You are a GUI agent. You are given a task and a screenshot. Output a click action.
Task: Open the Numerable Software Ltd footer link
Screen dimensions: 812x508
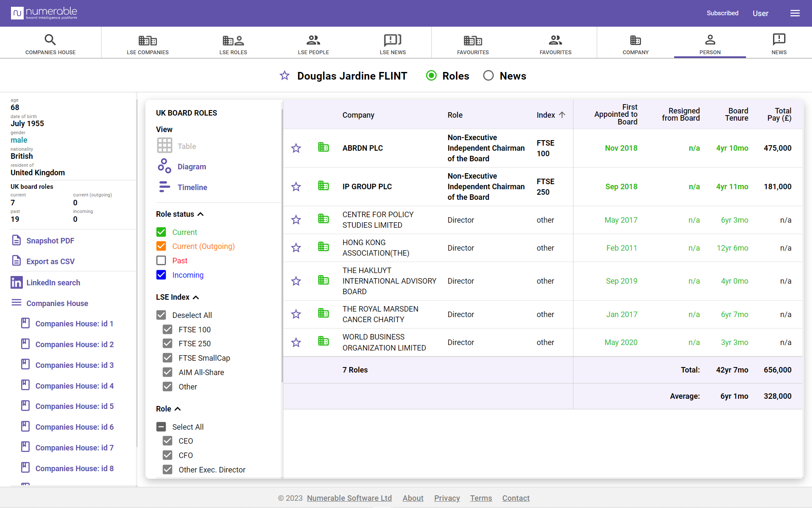coord(349,498)
